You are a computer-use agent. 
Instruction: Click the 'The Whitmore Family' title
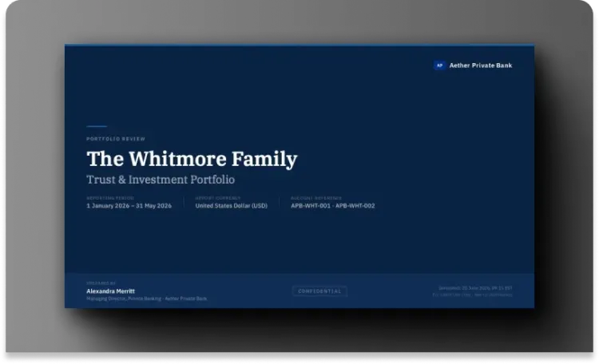(x=192, y=159)
